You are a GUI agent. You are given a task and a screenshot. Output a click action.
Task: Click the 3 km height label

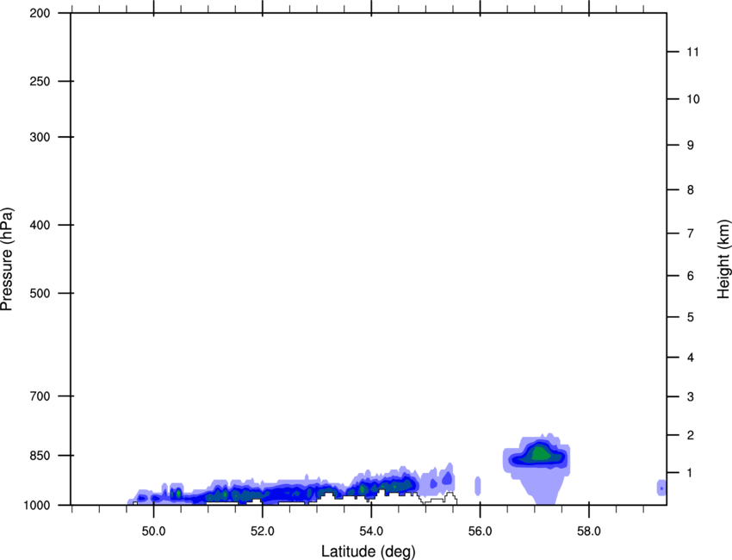coord(691,397)
